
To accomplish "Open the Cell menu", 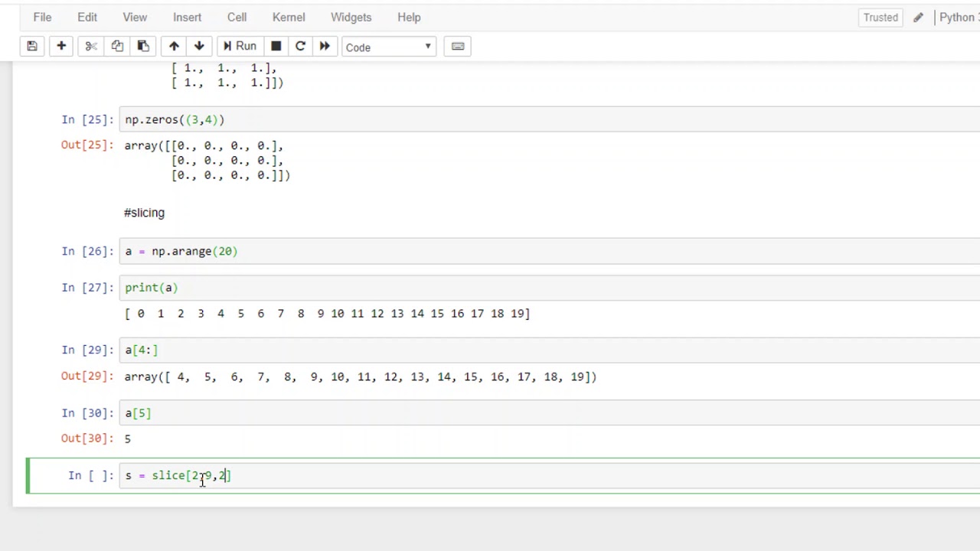I will [237, 17].
